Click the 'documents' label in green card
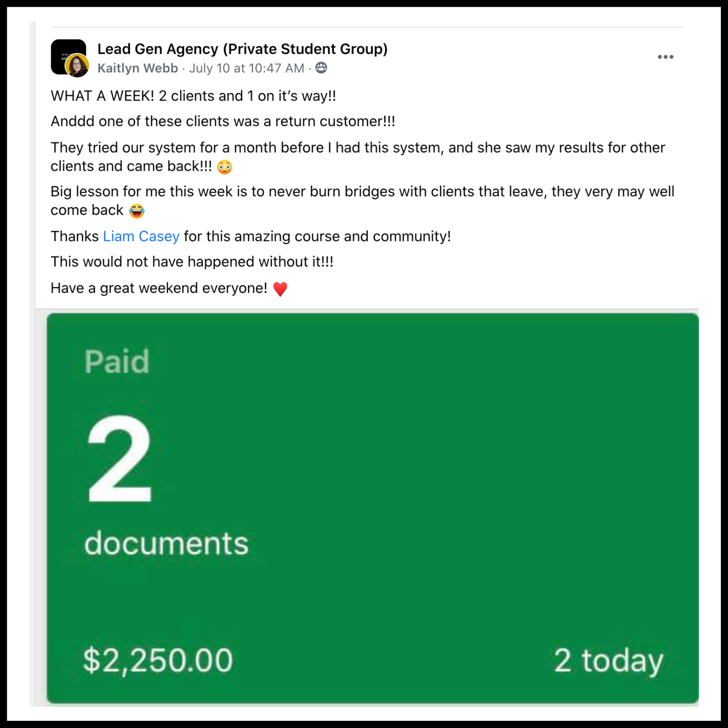The height and width of the screenshot is (728, 728). (166, 543)
